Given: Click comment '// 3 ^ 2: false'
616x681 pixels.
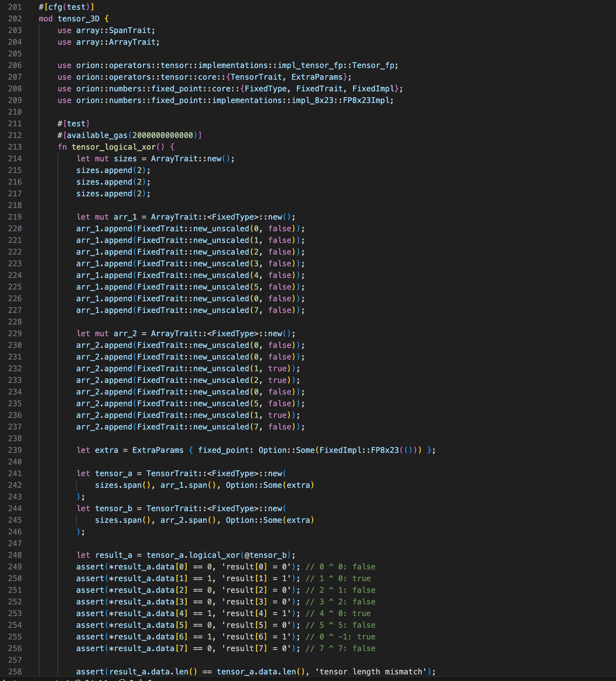Looking at the screenshot, I should [340, 602].
